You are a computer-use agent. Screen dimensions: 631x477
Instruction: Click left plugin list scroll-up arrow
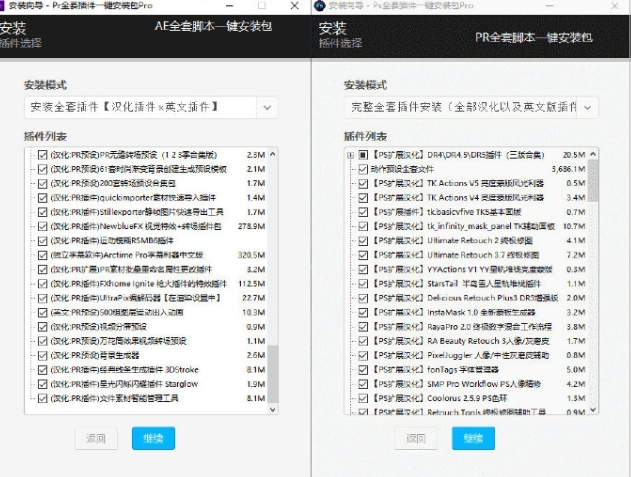(272, 154)
